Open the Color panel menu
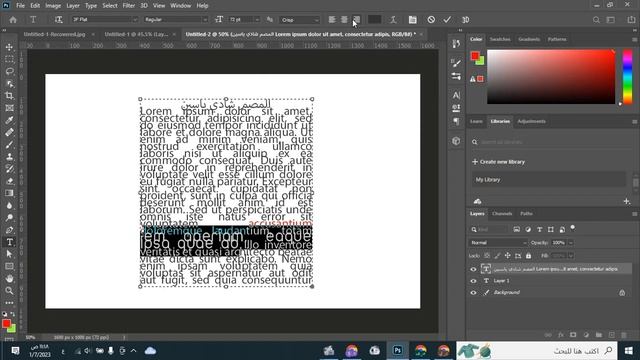The image size is (640, 360). click(635, 40)
